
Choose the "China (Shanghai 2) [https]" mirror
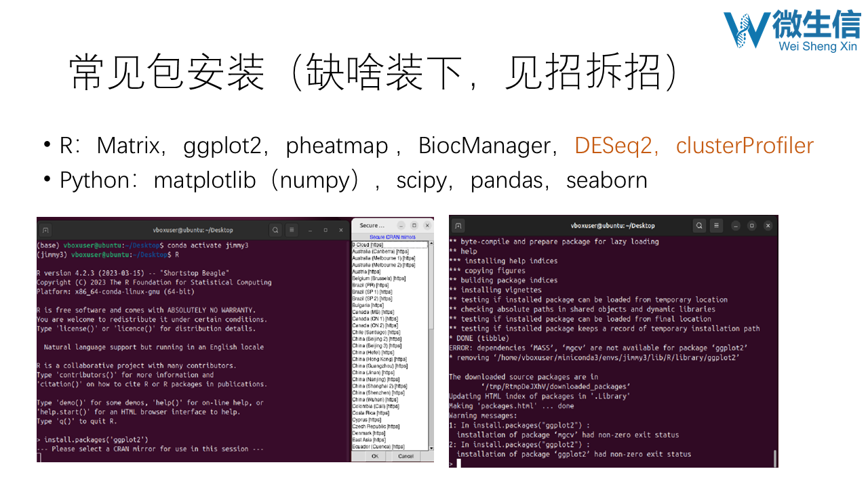(x=389, y=386)
